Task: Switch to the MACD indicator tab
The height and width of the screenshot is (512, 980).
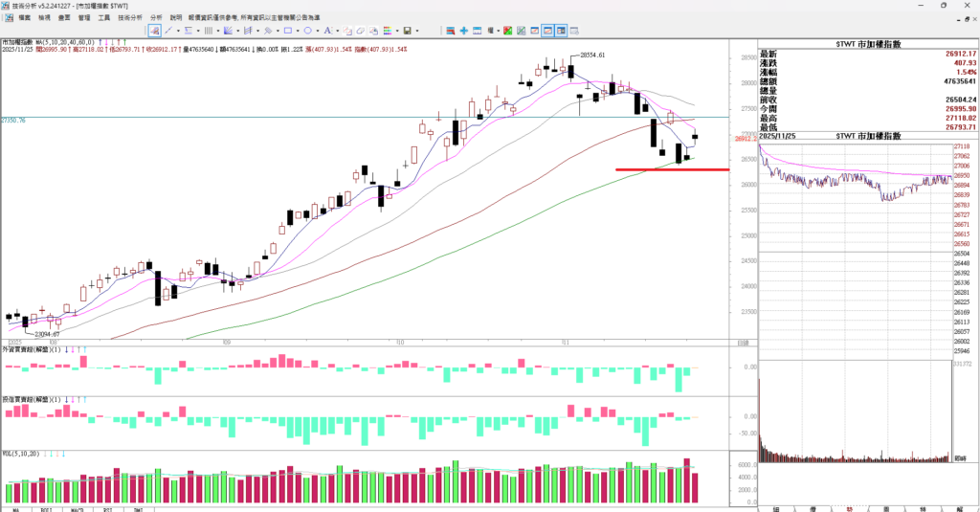Action: pos(77,509)
